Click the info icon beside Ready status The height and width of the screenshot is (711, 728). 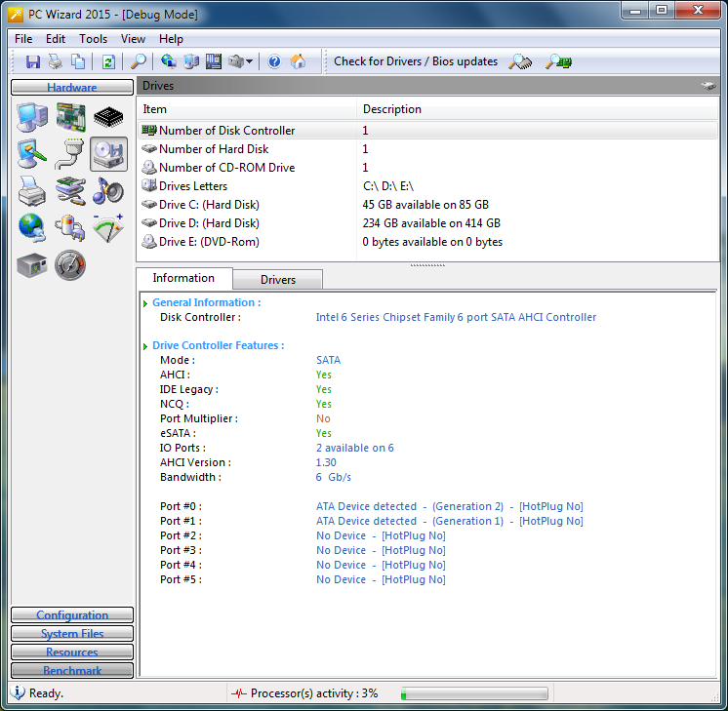pyautogui.click(x=18, y=692)
